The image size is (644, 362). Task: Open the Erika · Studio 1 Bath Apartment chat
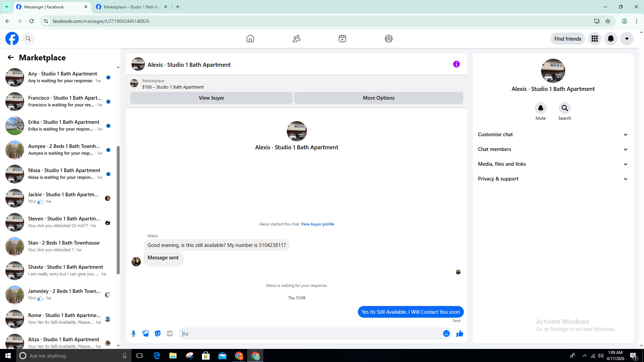tap(59, 125)
